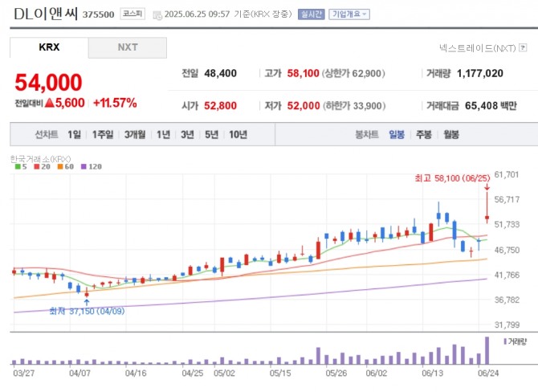Click the 실시간 real-time badge
Image resolution: width=538 pixels, height=392 pixels.
tap(312, 14)
